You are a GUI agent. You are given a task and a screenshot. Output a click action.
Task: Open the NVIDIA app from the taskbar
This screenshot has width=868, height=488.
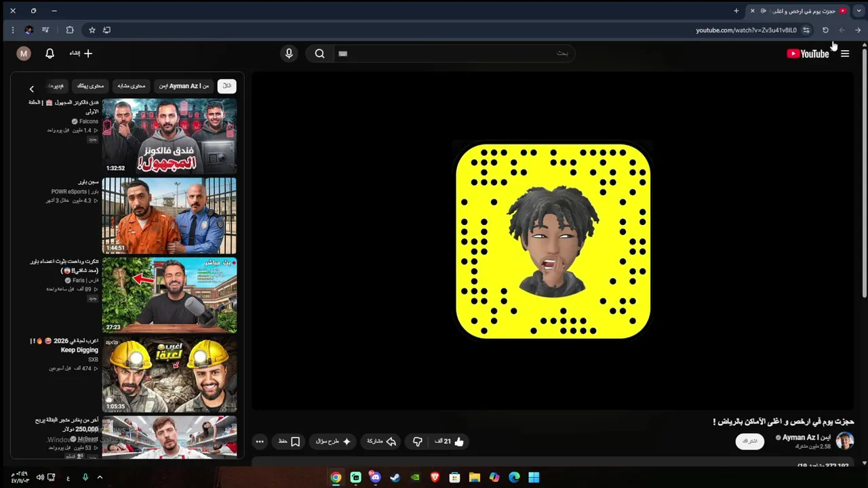[415, 477]
